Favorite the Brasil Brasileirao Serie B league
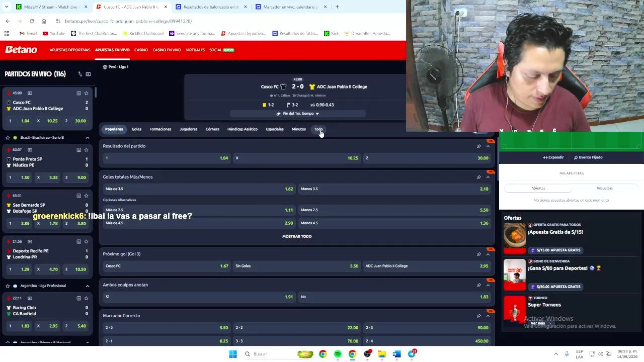The image size is (644, 362). pyautogui.click(x=8, y=137)
